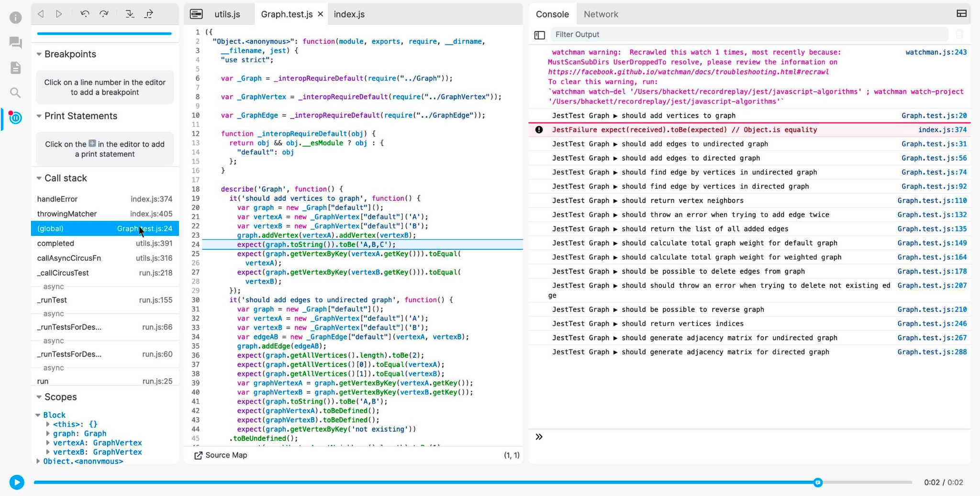The width and height of the screenshot is (980, 496).
Task: Click the rewind arrow button
Action: click(41, 14)
